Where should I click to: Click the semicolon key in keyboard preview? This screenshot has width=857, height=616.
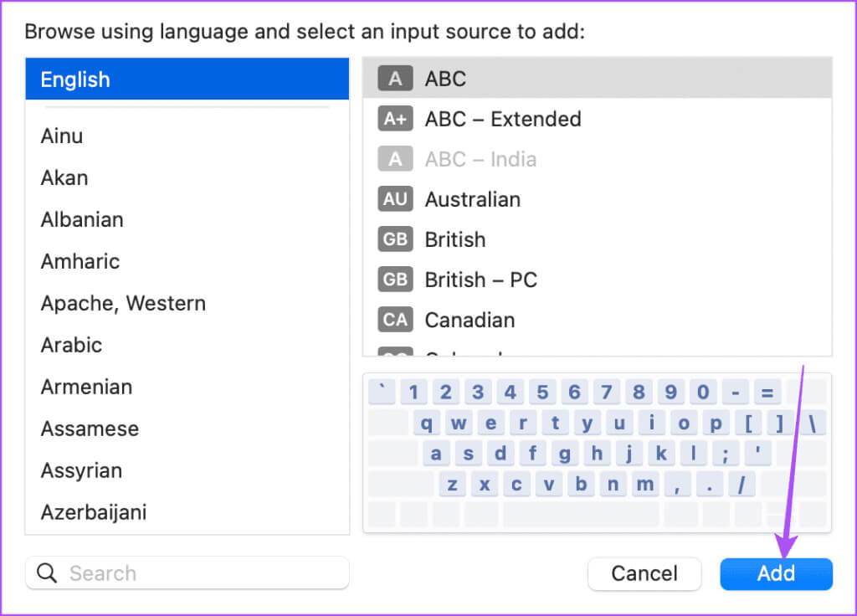(726, 453)
